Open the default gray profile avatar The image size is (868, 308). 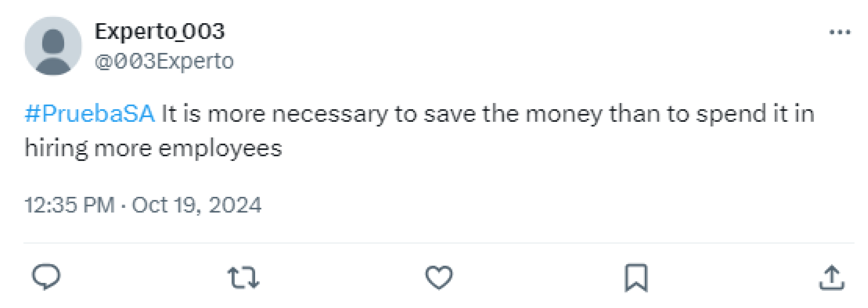53,46
